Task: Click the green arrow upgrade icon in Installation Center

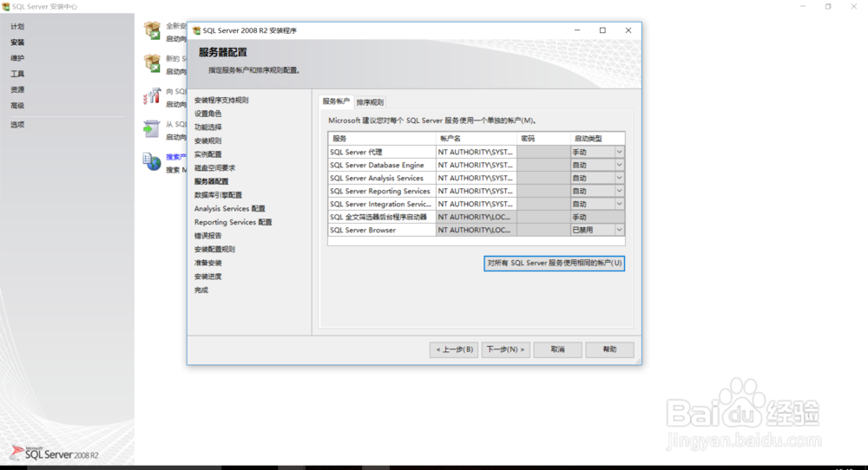Action: [x=152, y=129]
